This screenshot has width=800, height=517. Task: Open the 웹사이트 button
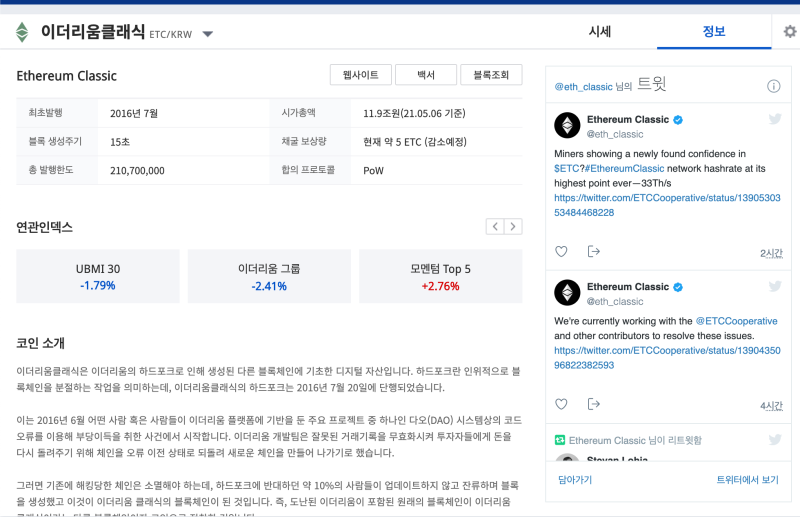pos(361,75)
